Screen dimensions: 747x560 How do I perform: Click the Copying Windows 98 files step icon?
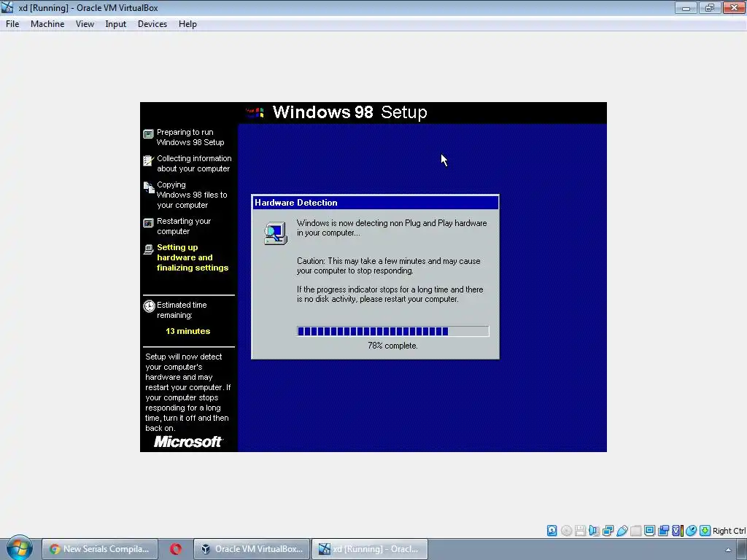[x=148, y=188]
